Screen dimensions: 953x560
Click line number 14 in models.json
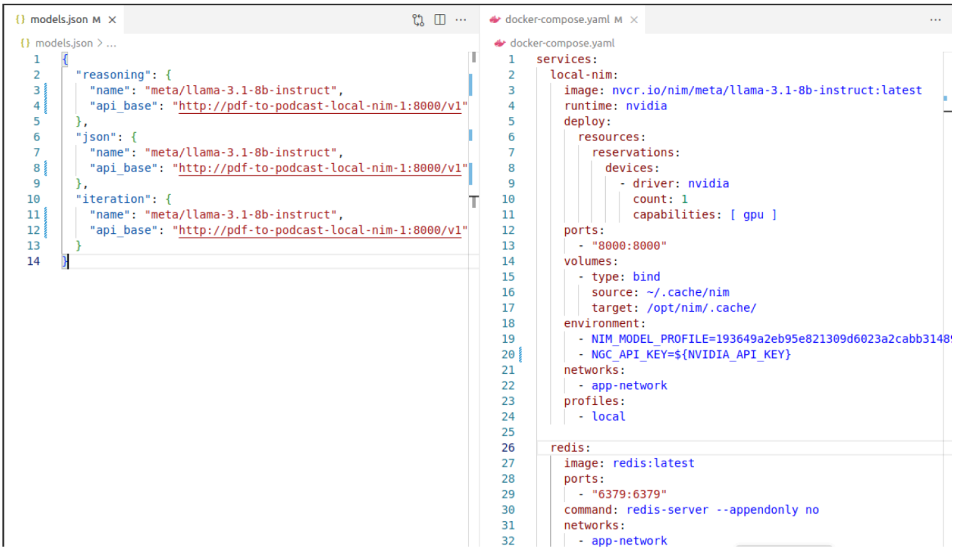33,261
